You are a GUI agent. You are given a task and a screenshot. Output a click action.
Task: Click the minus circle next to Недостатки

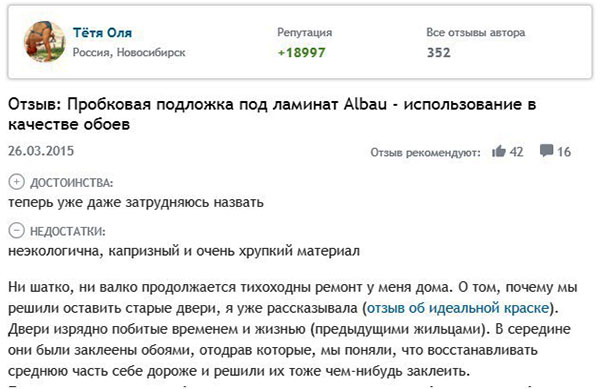point(16,231)
